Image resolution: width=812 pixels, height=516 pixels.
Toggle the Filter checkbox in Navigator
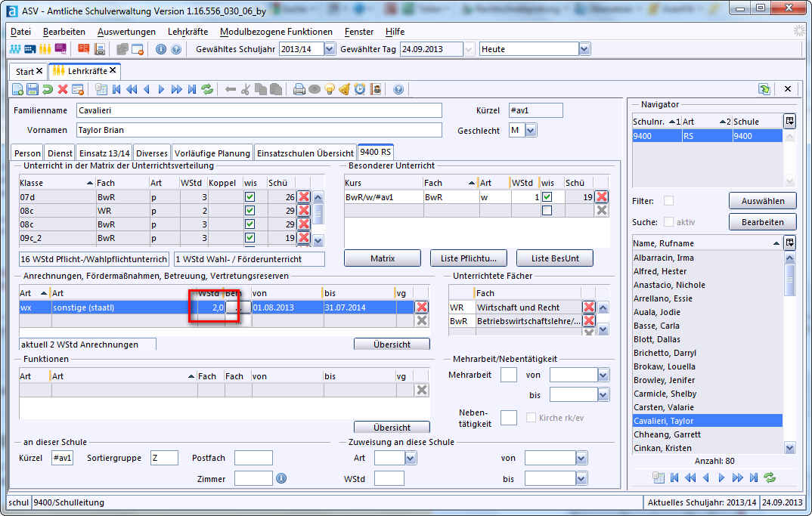668,201
